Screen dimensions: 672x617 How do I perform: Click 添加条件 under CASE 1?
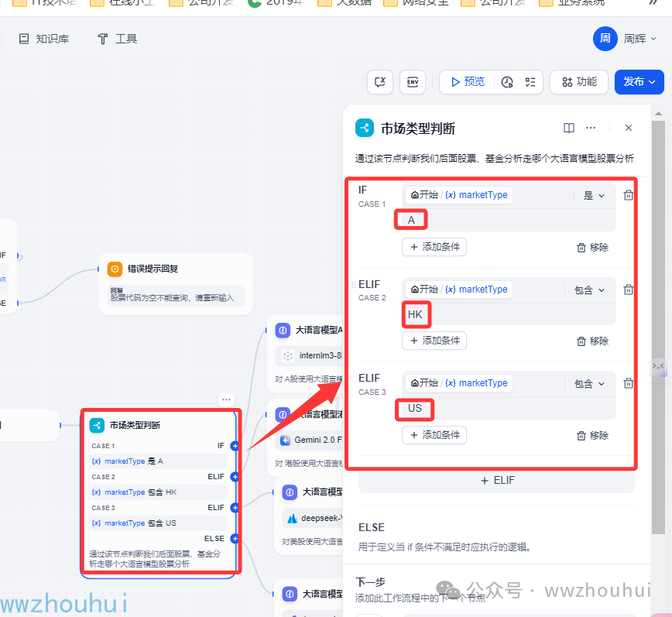tap(434, 247)
